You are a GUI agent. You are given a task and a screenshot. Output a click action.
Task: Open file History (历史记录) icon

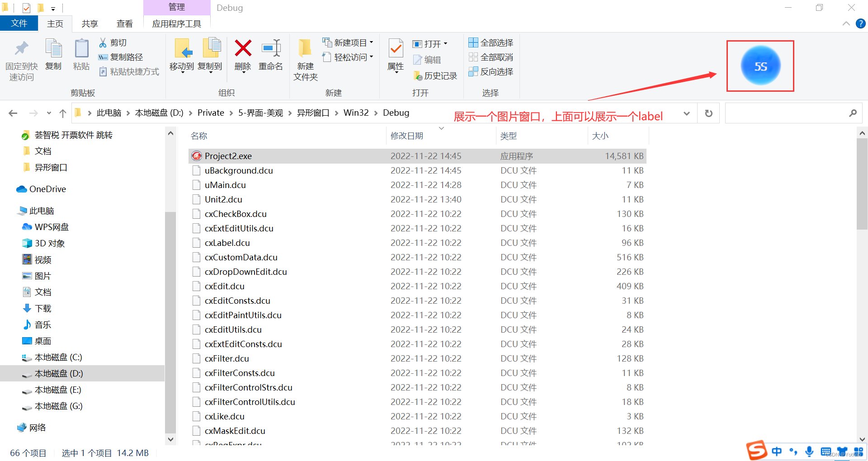[x=435, y=75]
